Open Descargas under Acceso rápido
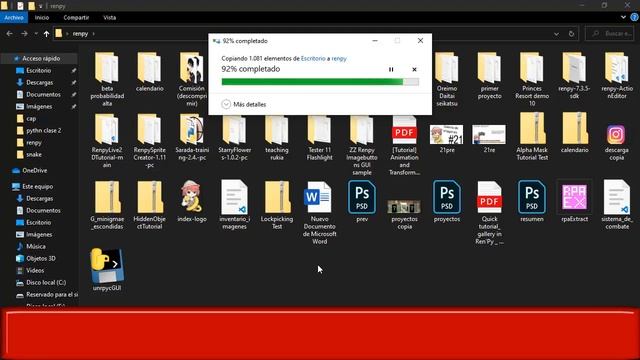 click(x=39, y=82)
